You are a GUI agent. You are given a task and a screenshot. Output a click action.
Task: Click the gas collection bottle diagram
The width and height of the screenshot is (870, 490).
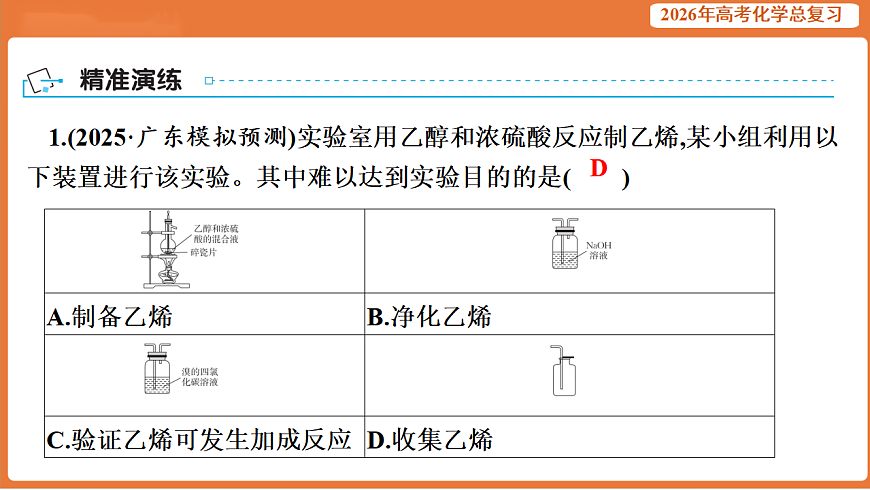pos(564,370)
